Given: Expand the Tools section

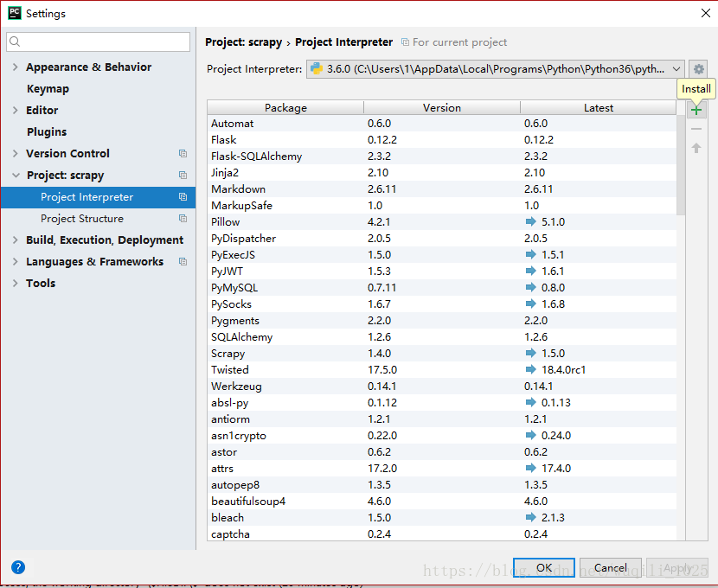Looking at the screenshot, I should point(15,284).
